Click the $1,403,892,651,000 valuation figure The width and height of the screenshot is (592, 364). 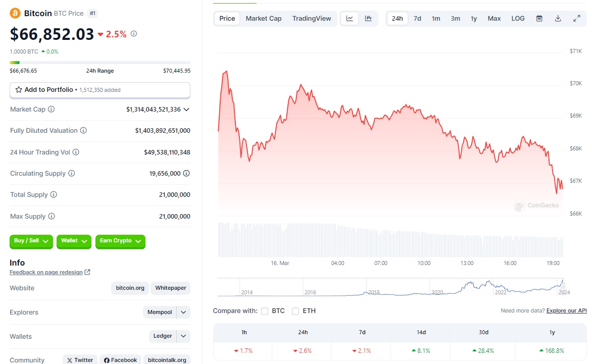pos(163,131)
